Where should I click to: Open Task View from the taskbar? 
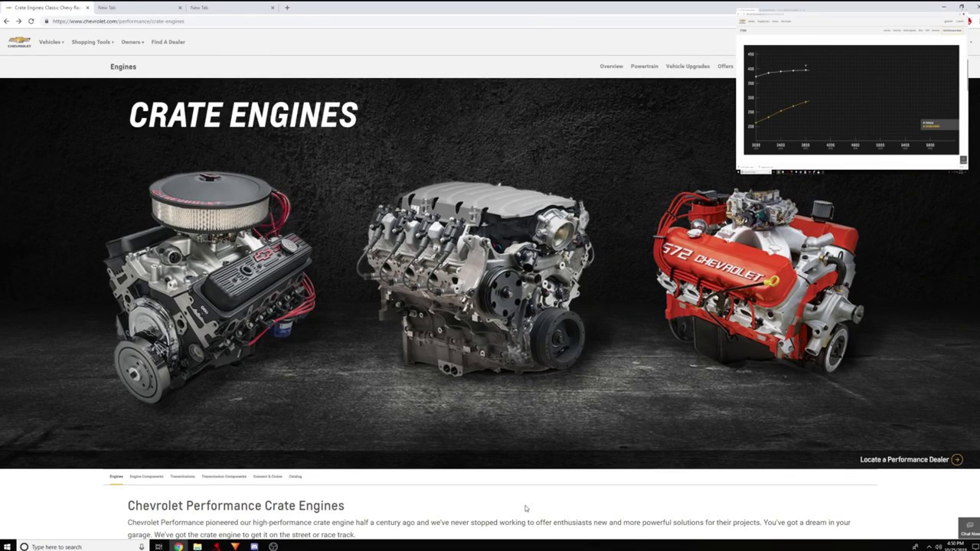pos(158,546)
